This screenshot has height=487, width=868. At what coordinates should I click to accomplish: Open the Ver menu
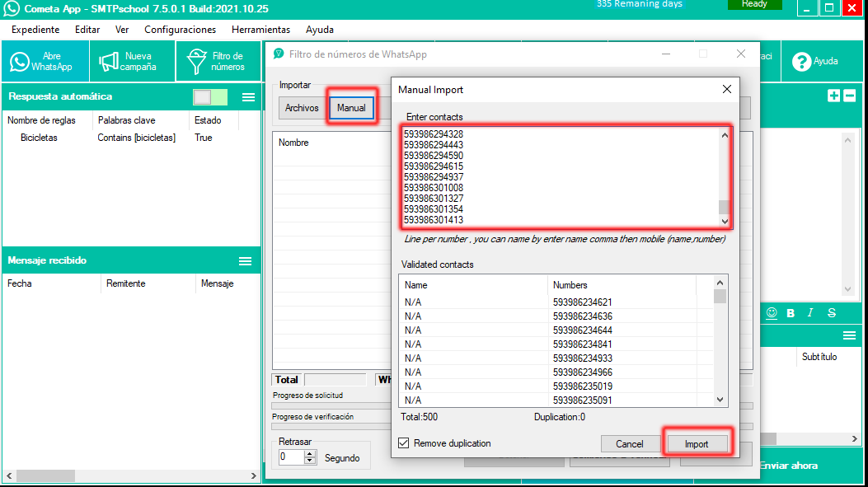(122, 30)
